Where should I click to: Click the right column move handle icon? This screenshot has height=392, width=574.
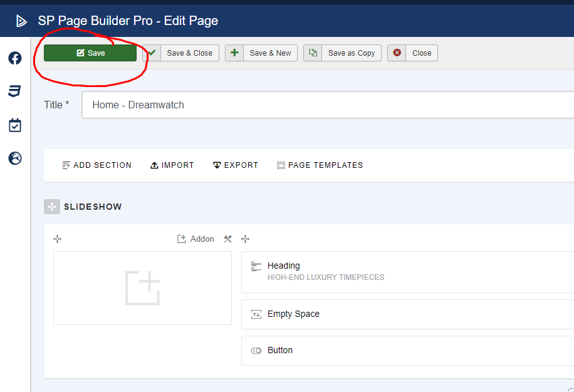pos(245,239)
